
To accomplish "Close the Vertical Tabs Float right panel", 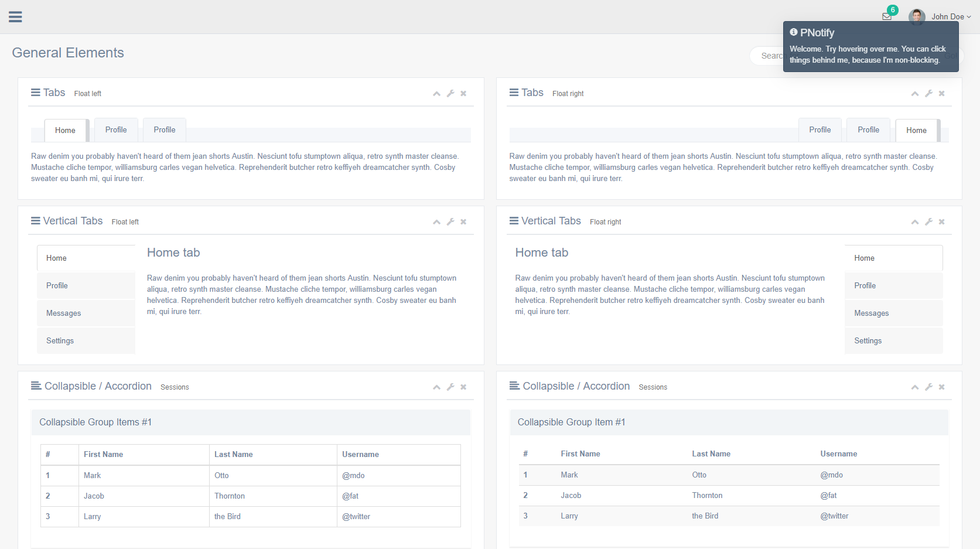I will pos(942,222).
